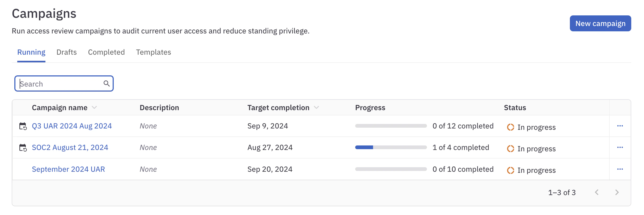The width and height of the screenshot is (644, 215).
Task: Open the actions menu for September 2024 UAR
Action: (x=620, y=169)
